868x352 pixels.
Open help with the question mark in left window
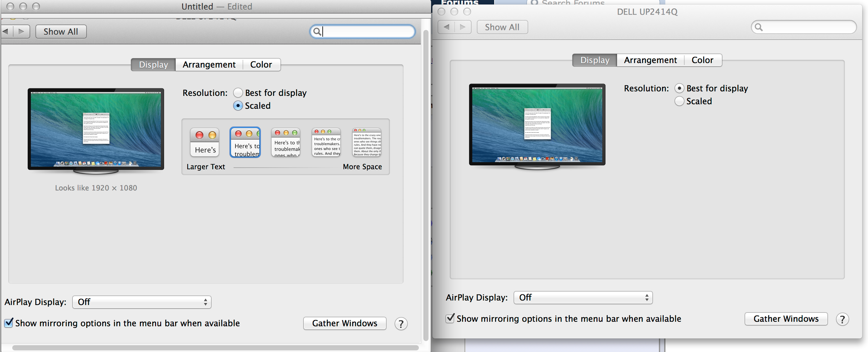pos(401,324)
